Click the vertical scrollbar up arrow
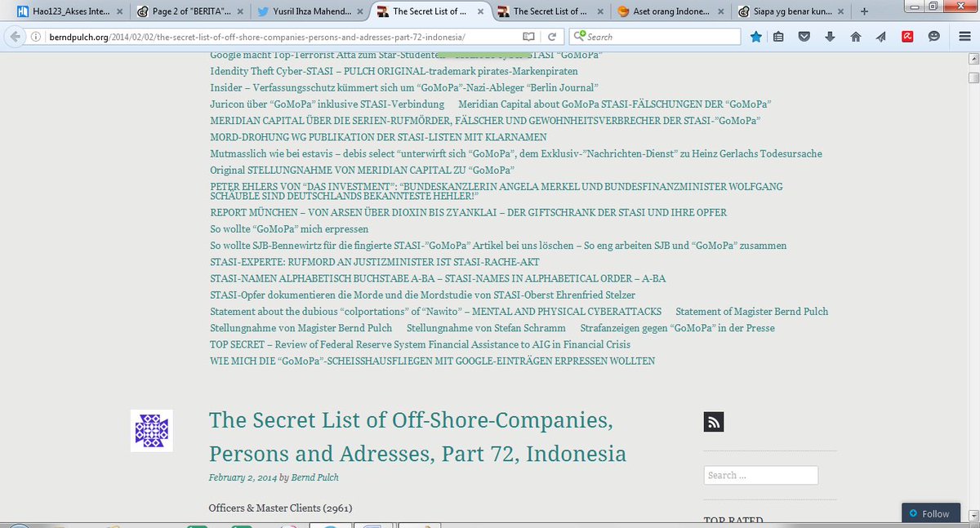Screen dimensions: 980x528 tap(973, 60)
